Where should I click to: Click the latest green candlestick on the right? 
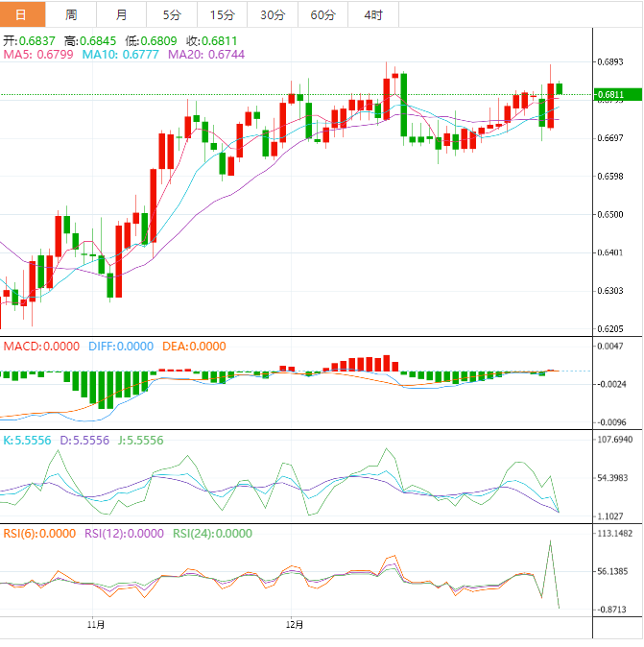coord(559,88)
